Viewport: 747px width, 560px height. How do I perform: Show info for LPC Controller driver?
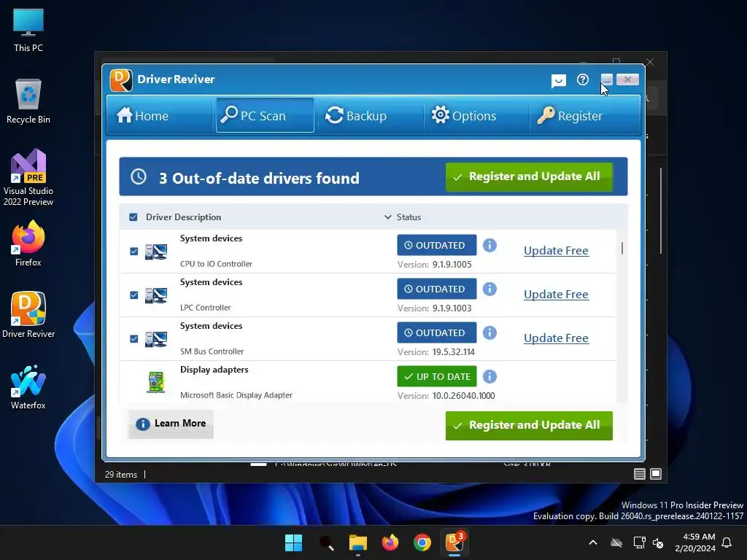pyautogui.click(x=489, y=289)
